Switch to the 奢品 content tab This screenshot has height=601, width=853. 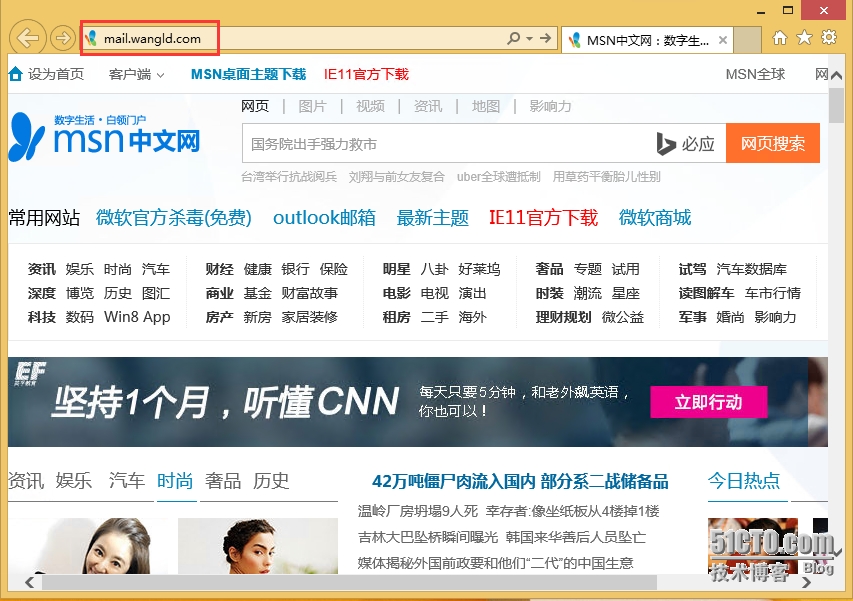(x=222, y=481)
